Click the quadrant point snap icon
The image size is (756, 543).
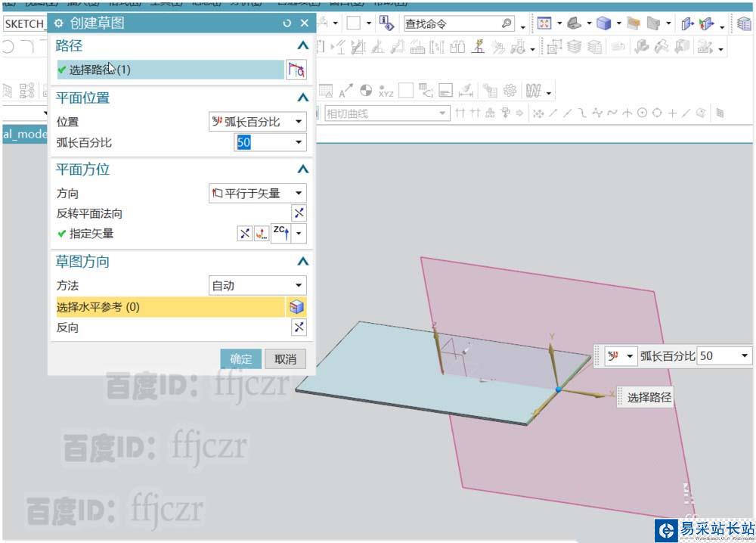[657, 113]
